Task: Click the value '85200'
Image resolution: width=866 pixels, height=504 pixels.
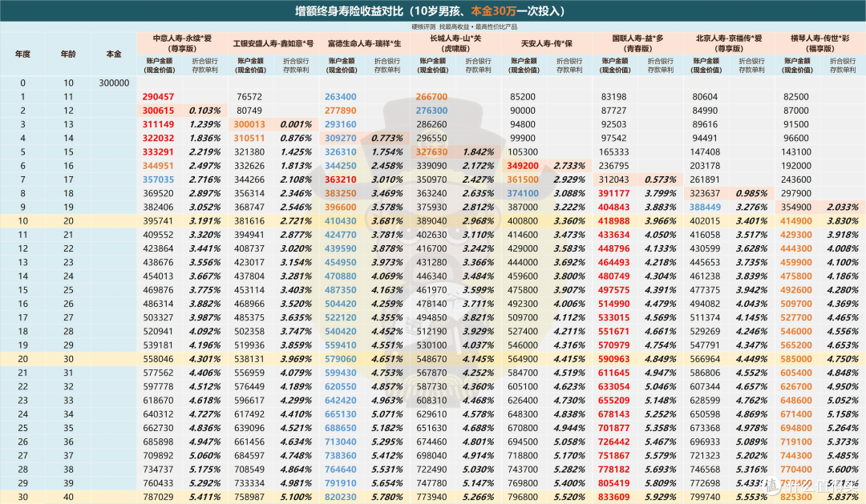Action: (523, 97)
